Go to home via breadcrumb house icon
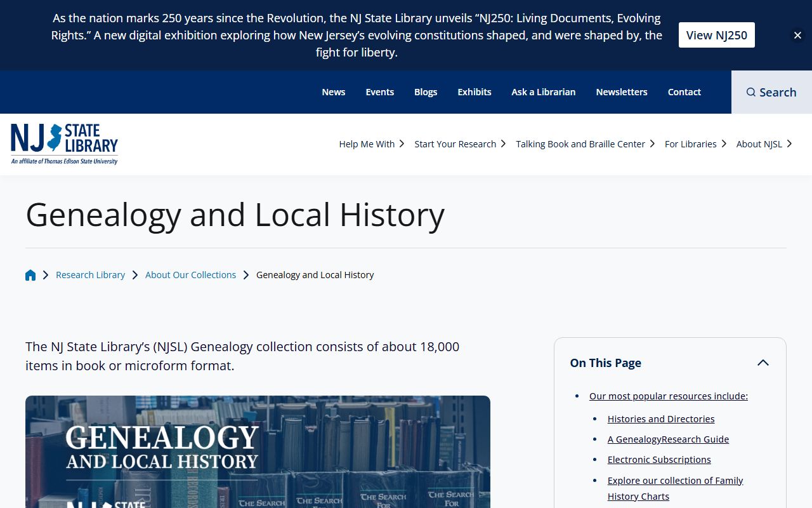This screenshot has width=812, height=508. pyautogui.click(x=30, y=275)
